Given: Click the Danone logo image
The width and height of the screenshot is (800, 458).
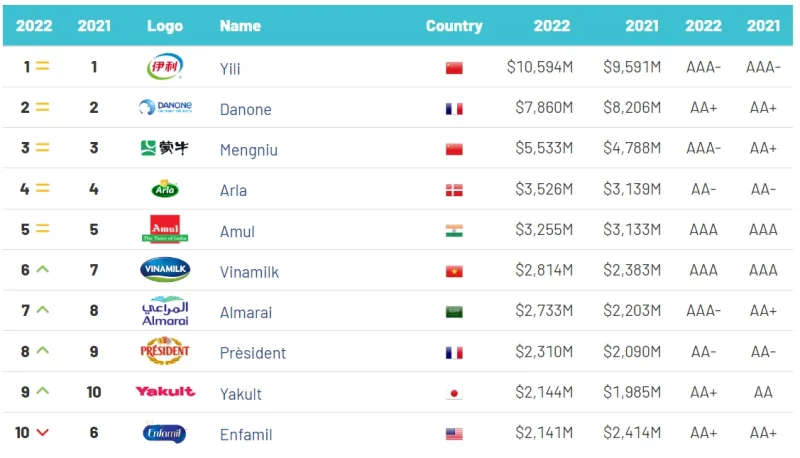Looking at the screenshot, I should pos(165,107).
